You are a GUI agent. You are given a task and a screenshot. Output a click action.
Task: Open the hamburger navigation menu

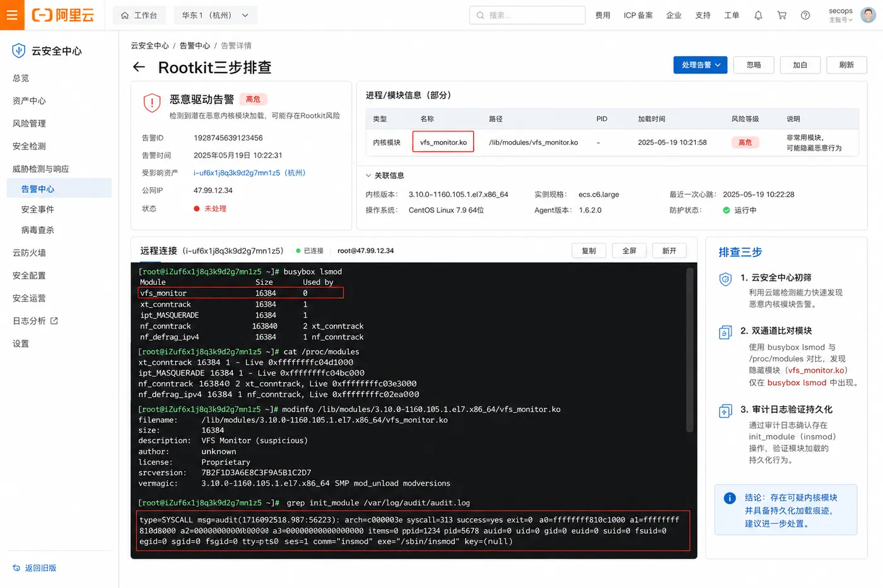point(12,15)
